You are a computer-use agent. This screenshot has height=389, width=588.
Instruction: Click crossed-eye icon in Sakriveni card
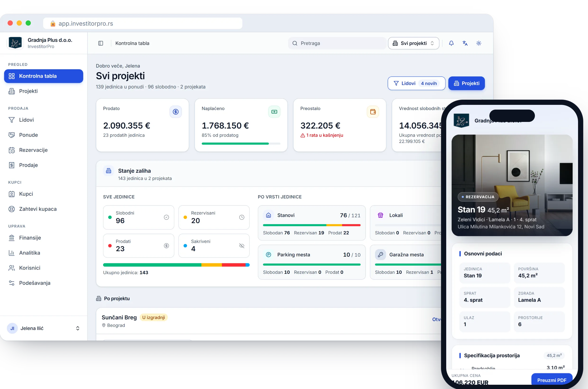(x=242, y=245)
